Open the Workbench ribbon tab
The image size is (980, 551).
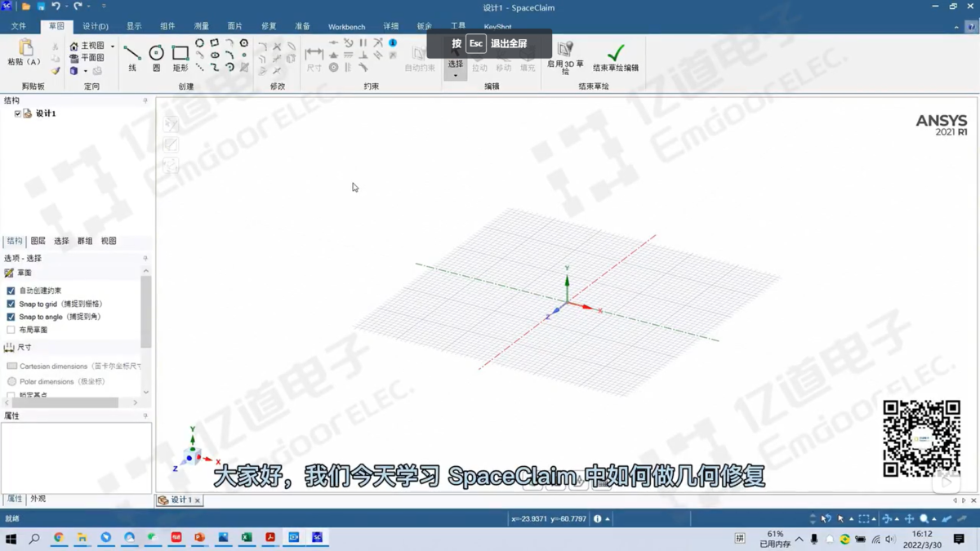pos(346,26)
